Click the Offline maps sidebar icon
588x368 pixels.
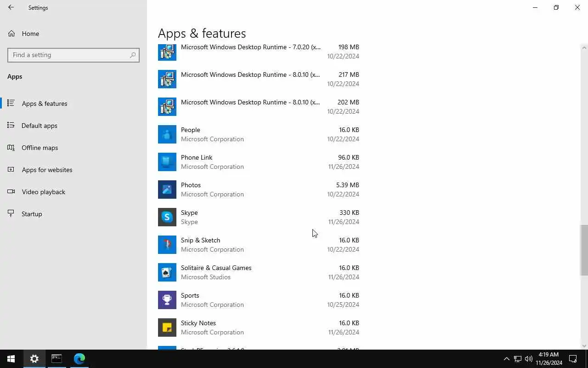pyautogui.click(x=11, y=147)
